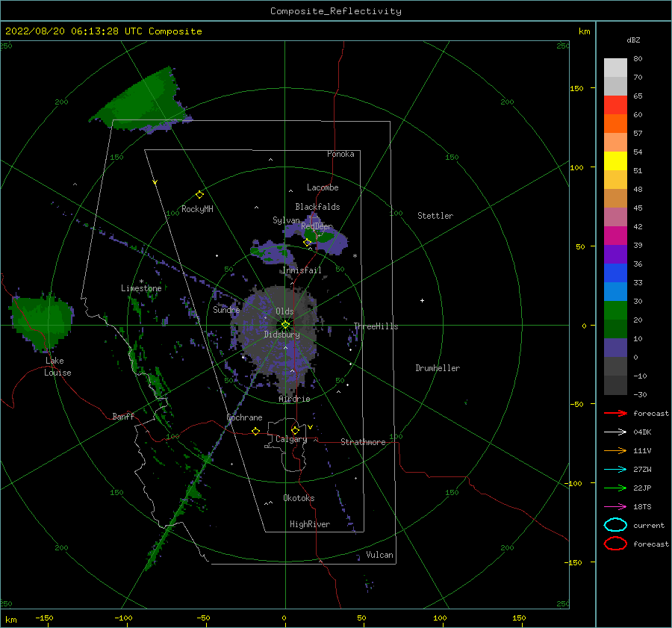The height and width of the screenshot is (628, 672).
Task: Click the Okotoks label
Action: (299, 498)
